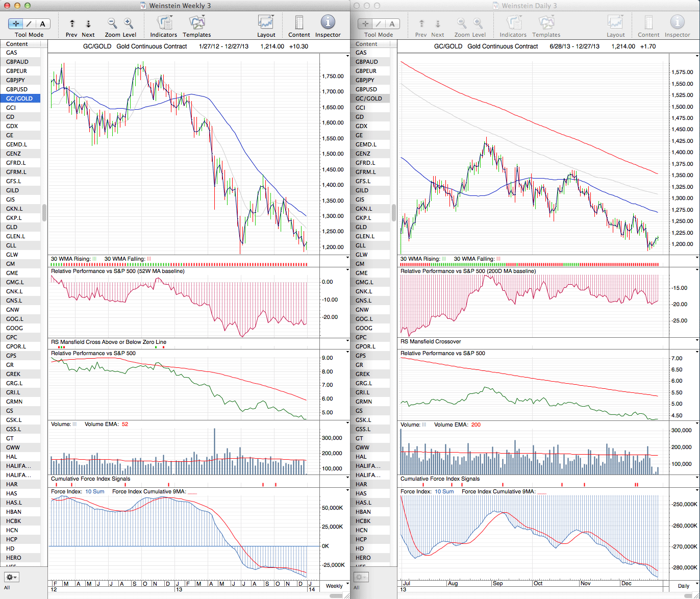700x599 pixels.
Task: Open the Inspector in Weekly window
Action: [x=328, y=23]
